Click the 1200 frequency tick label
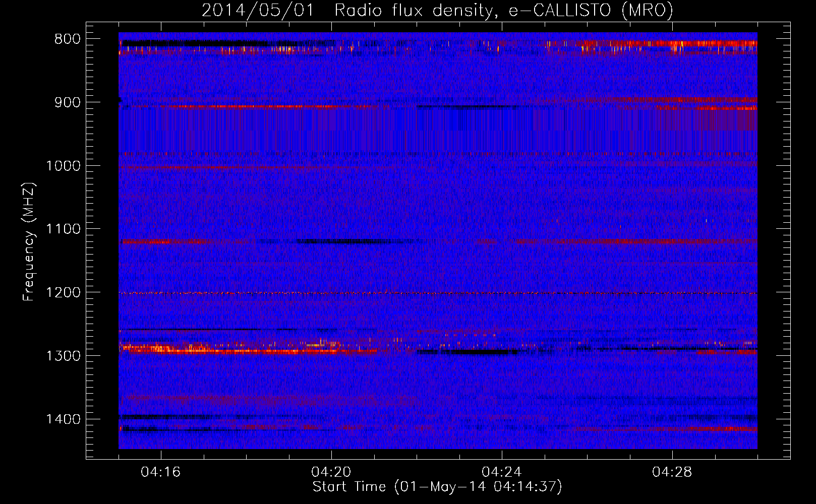Image resolution: width=816 pixels, height=504 pixels. [63, 293]
